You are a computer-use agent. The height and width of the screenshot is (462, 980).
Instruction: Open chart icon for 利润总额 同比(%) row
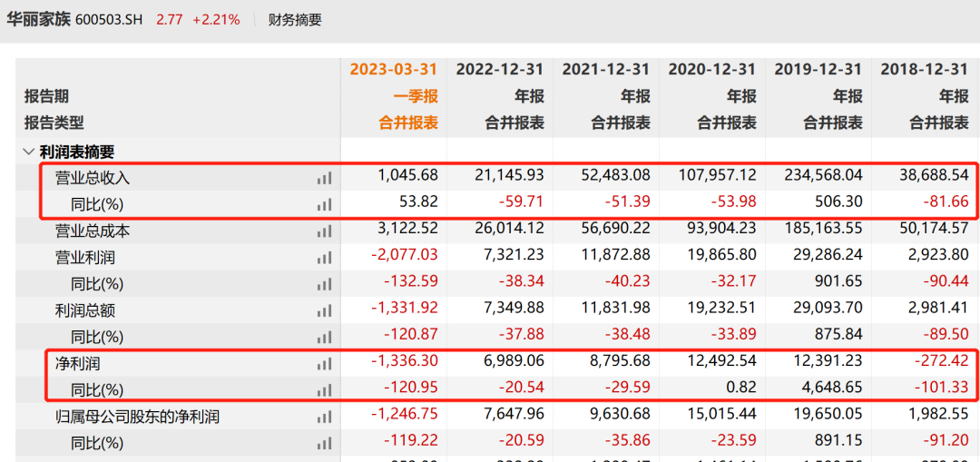coord(324,338)
